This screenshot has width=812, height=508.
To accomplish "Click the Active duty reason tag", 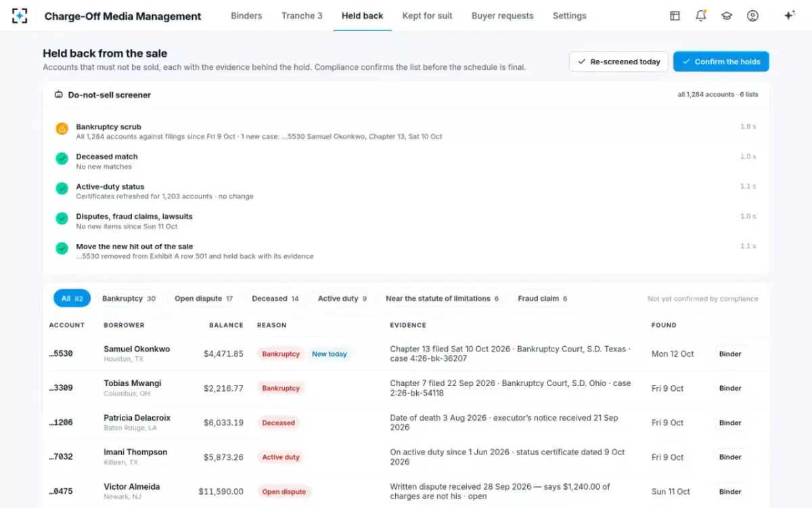I will 281,457.
